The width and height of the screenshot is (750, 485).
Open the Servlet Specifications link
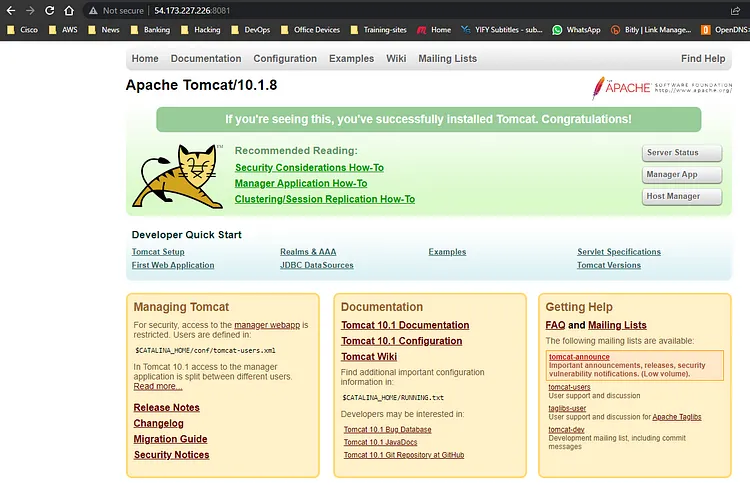pos(619,252)
